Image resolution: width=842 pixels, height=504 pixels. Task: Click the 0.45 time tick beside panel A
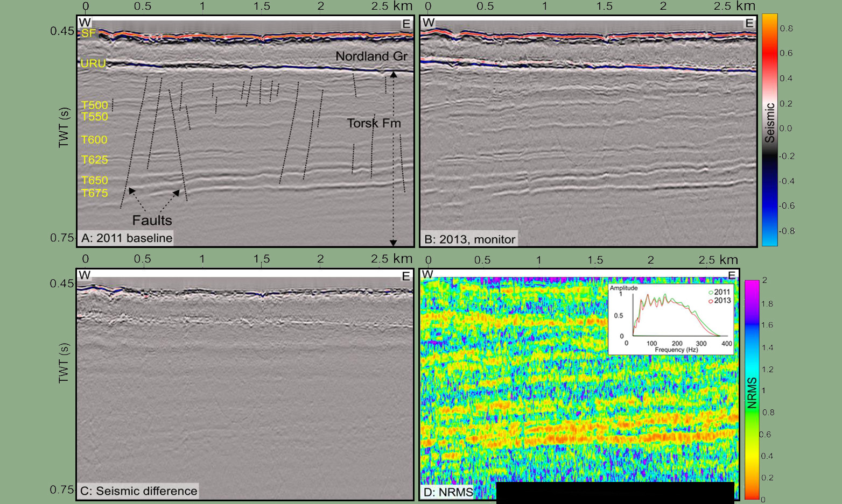62,31
